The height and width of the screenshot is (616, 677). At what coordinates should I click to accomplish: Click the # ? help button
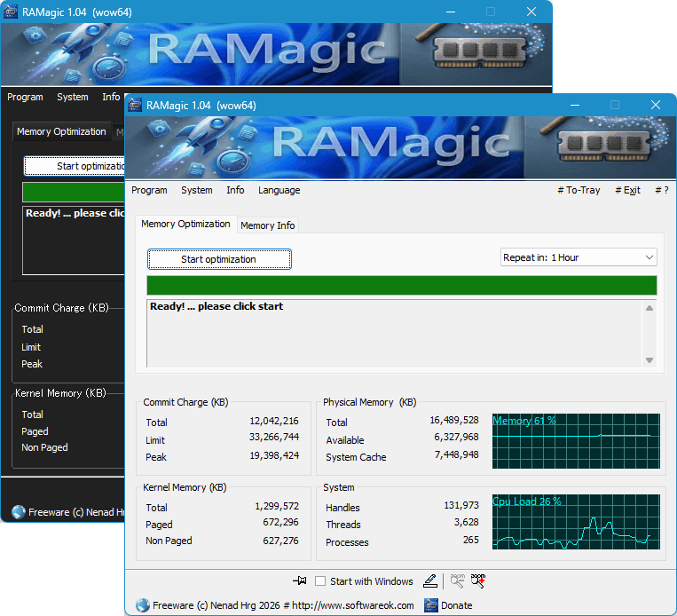tap(662, 190)
